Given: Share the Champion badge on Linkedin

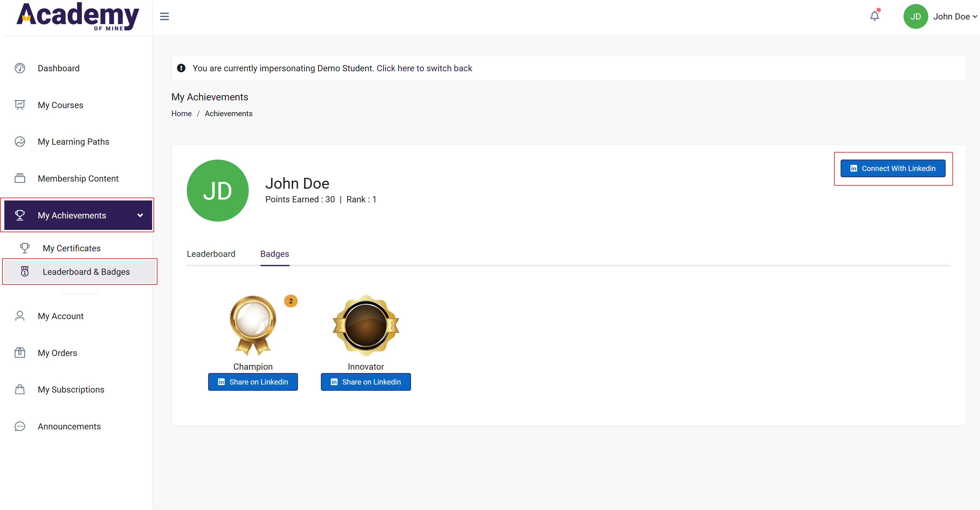Looking at the screenshot, I should point(253,382).
